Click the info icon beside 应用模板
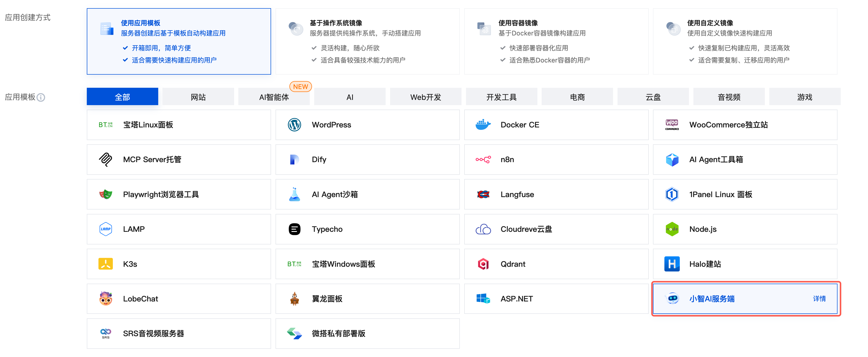This screenshot has width=868, height=357. tap(41, 98)
